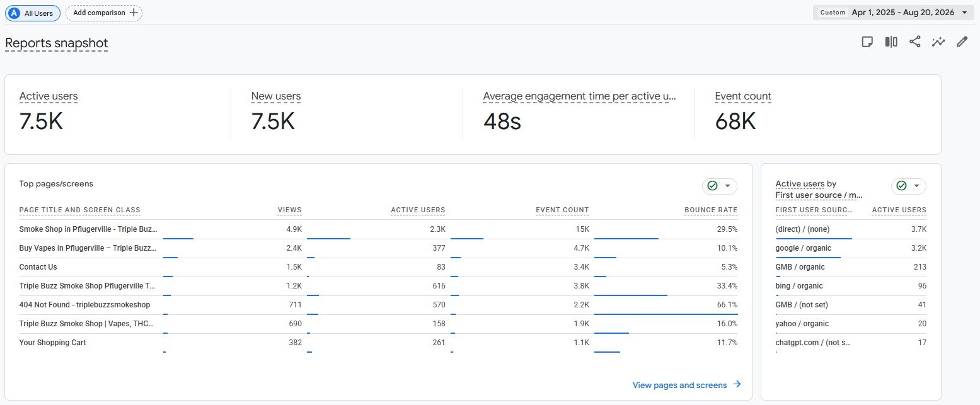Image resolution: width=980 pixels, height=405 pixels.
Task: Click the google / organic source row
Action: pos(851,248)
